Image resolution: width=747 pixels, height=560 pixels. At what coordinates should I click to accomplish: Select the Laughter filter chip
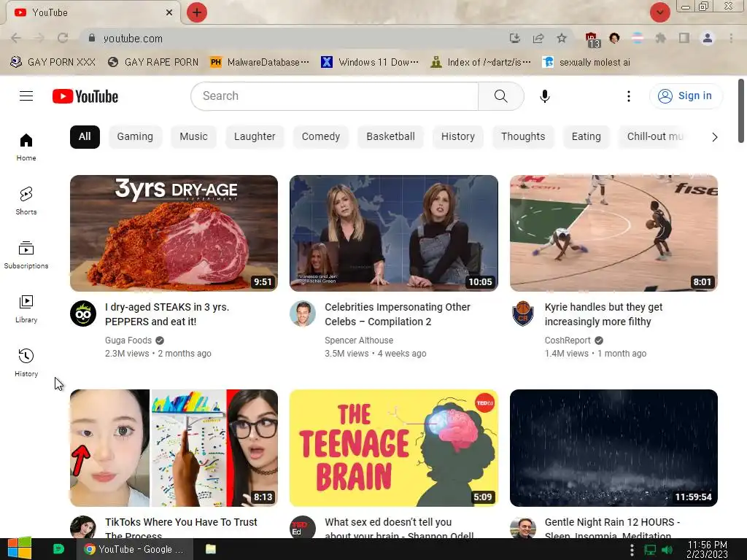(255, 136)
